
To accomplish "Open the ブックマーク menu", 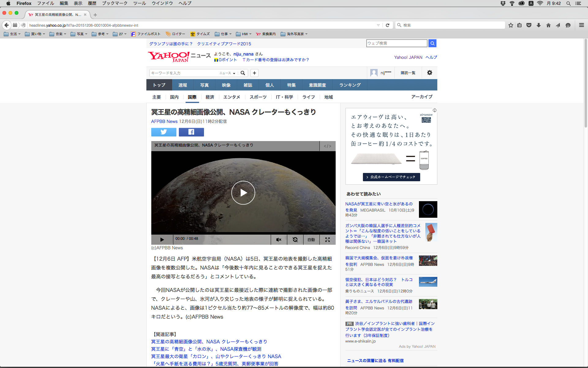I will (x=115, y=3).
